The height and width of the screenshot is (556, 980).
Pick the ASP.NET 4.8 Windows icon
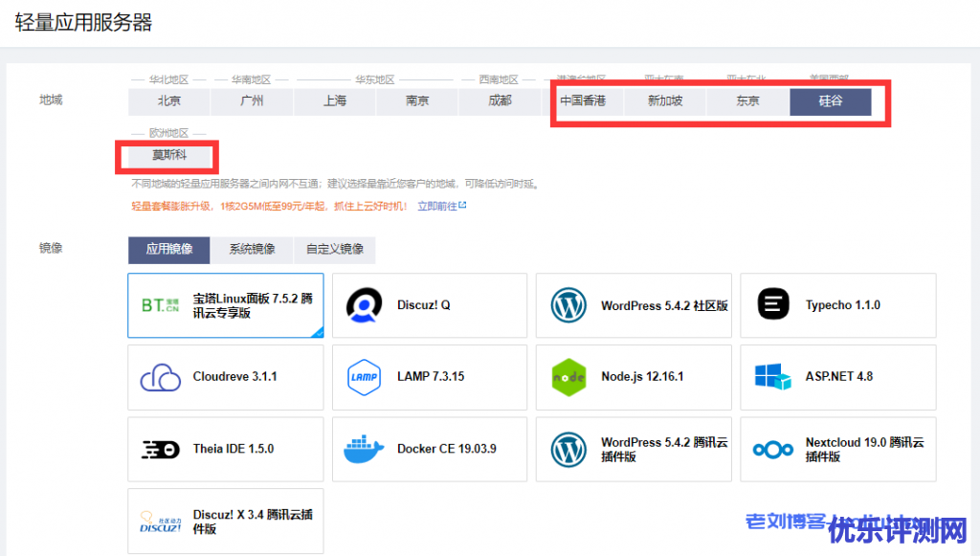pyautogui.click(x=773, y=377)
